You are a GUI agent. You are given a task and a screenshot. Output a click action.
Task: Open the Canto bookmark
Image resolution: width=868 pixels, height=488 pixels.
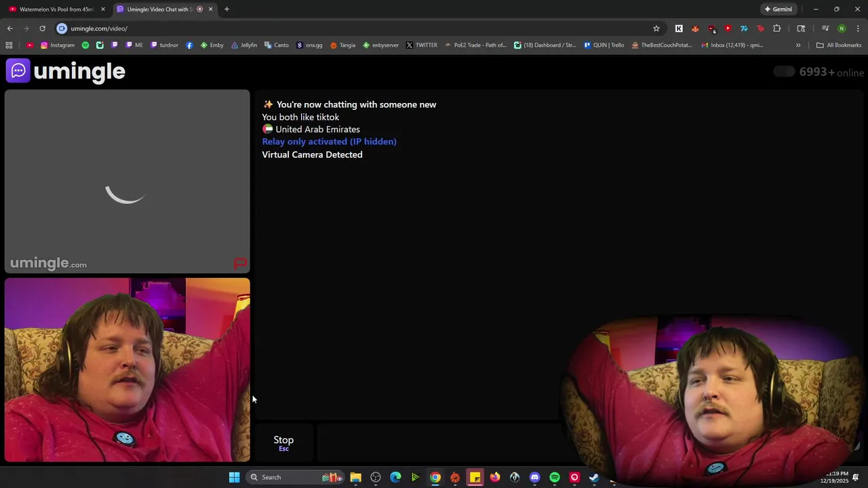(x=277, y=45)
